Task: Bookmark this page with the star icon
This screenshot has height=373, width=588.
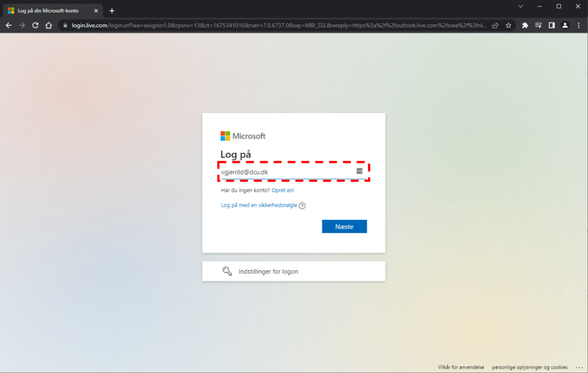Action: [x=508, y=25]
